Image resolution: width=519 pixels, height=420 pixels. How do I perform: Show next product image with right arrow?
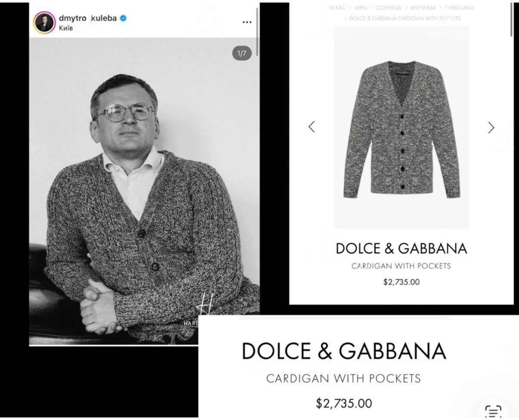point(491,127)
